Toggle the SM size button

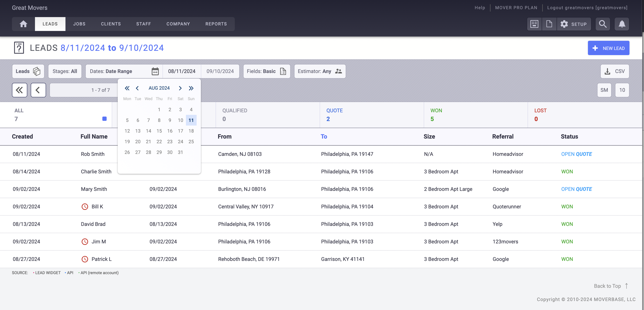[604, 90]
